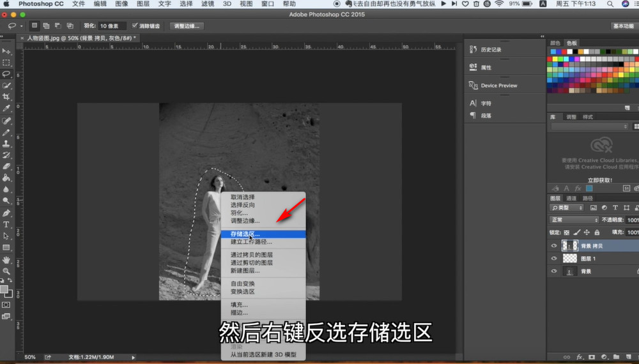Choose 取消选择 in the context menu

(263, 197)
